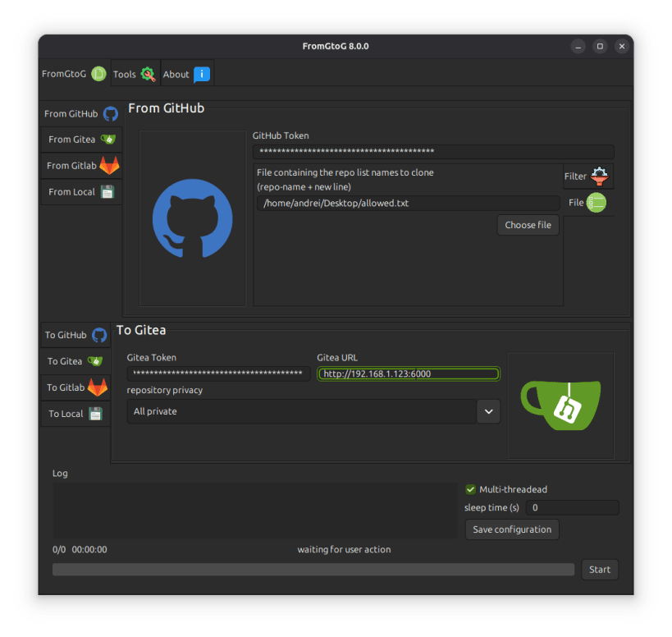Click floppy disk icon beside From Local

point(107,191)
